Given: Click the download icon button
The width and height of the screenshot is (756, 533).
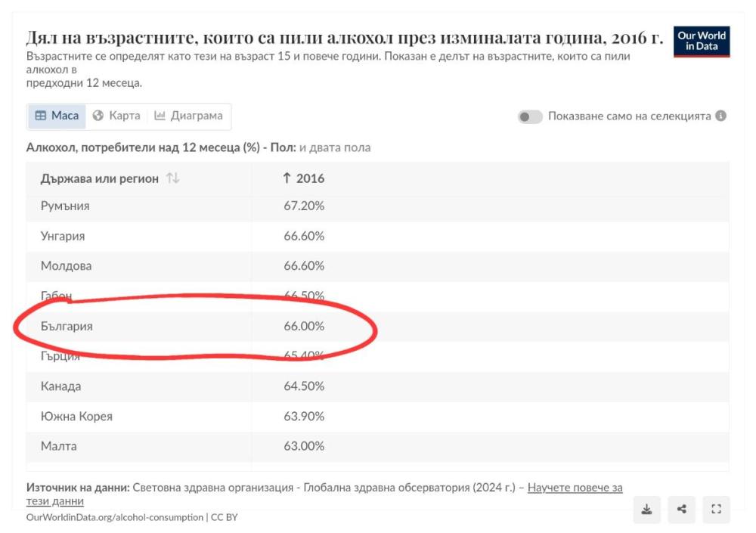Looking at the screenshot, I should click(x=646, y=510).
